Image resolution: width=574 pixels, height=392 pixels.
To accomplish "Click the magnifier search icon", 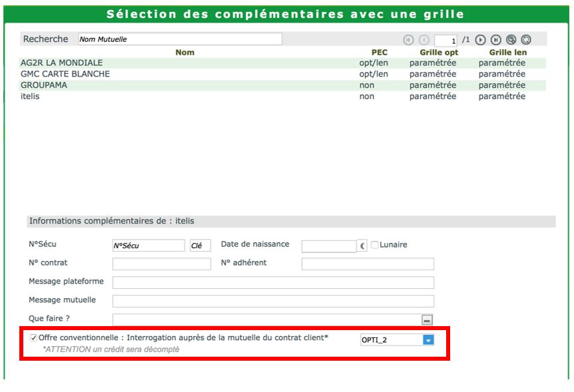I will point(511,39).
